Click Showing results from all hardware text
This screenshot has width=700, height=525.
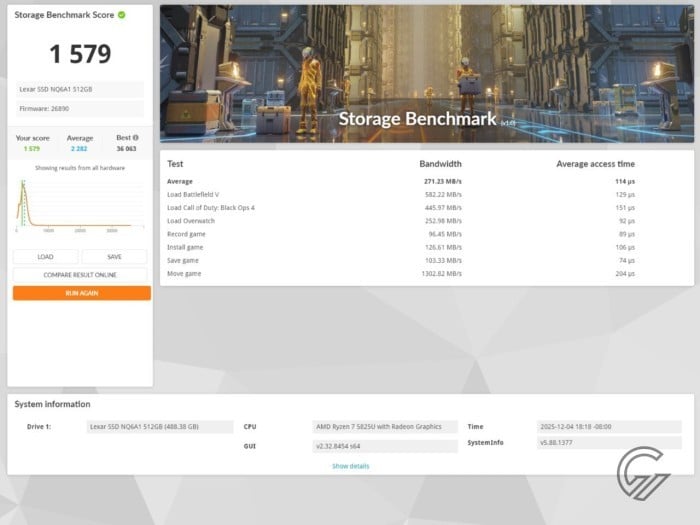pyautogui.click(x=80, y=168)
